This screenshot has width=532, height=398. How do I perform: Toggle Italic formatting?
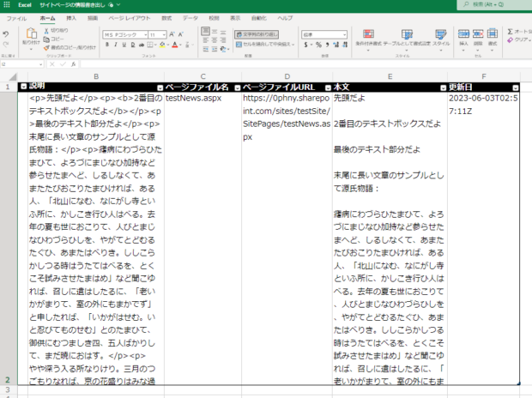[x=116, y=45]
